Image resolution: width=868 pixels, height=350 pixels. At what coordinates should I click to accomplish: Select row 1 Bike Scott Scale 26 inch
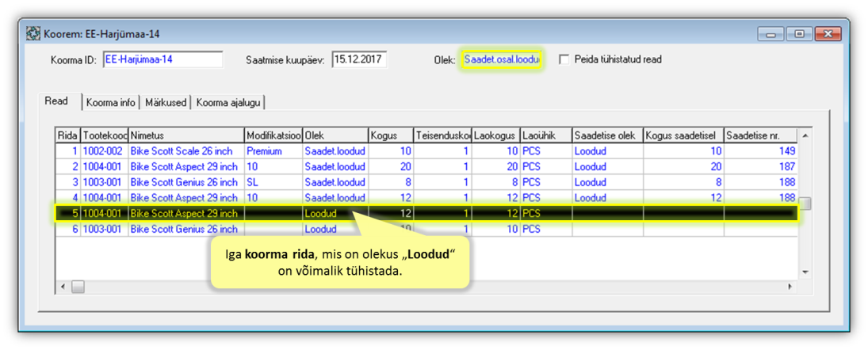click(x=183, y=150)
